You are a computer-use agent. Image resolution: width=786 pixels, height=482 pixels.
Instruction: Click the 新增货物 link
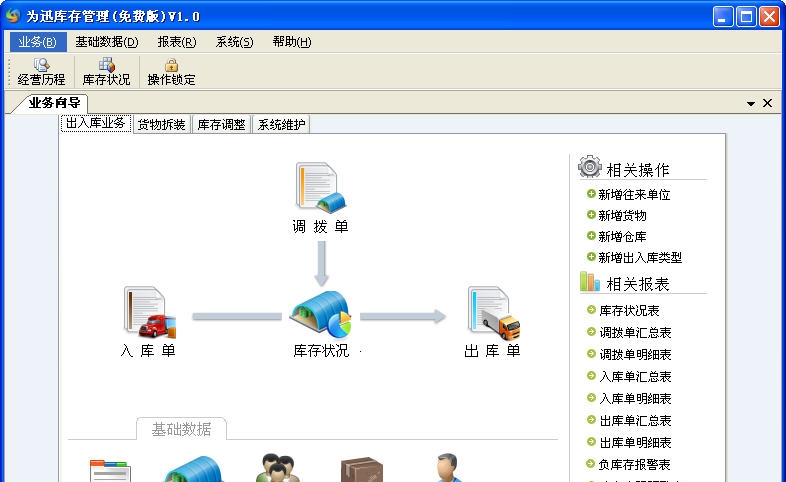tap(622, 215)
